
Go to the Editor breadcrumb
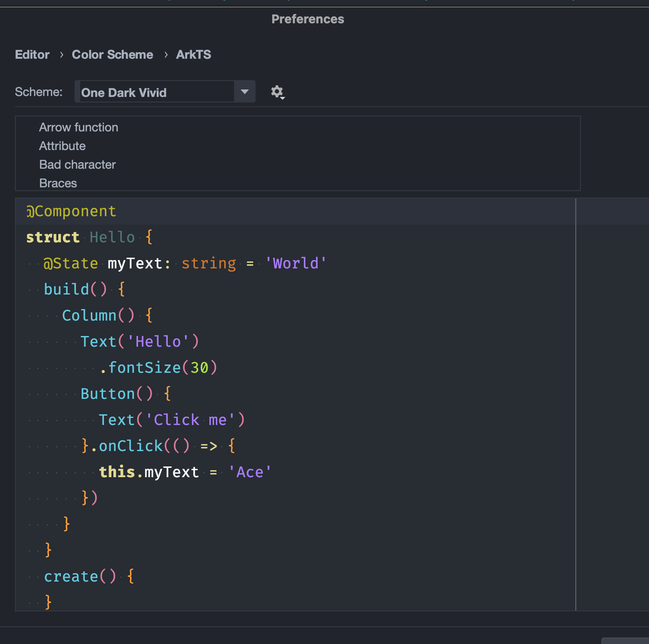click(x=32, y=55)
